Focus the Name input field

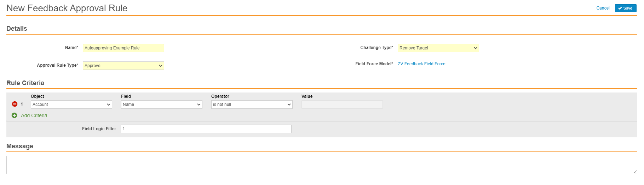click(123, 48)
